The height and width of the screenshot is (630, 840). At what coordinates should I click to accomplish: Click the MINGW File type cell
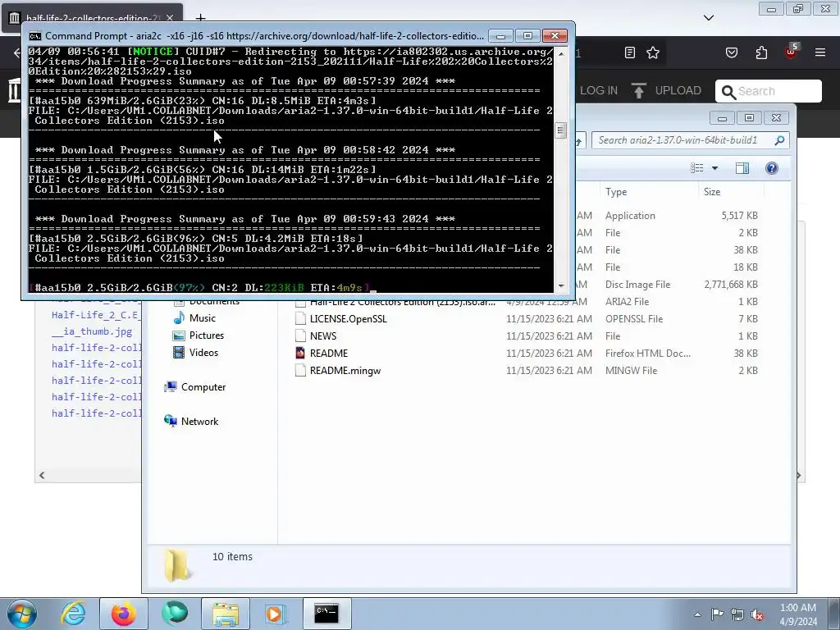tap(631, 370)
